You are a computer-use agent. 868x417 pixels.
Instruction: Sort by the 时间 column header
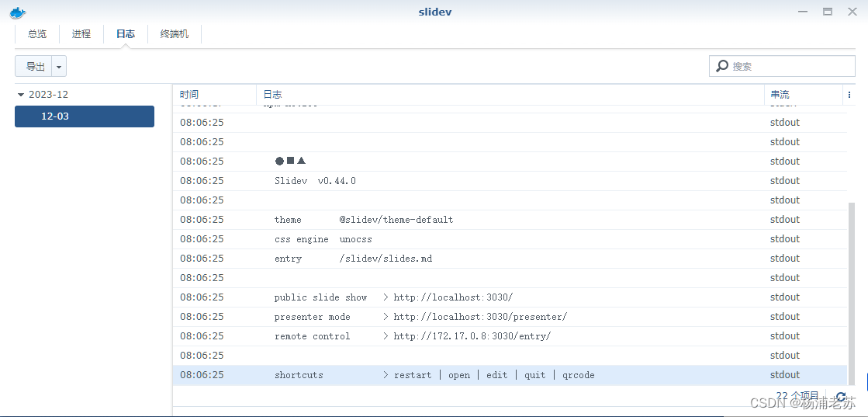215,94
